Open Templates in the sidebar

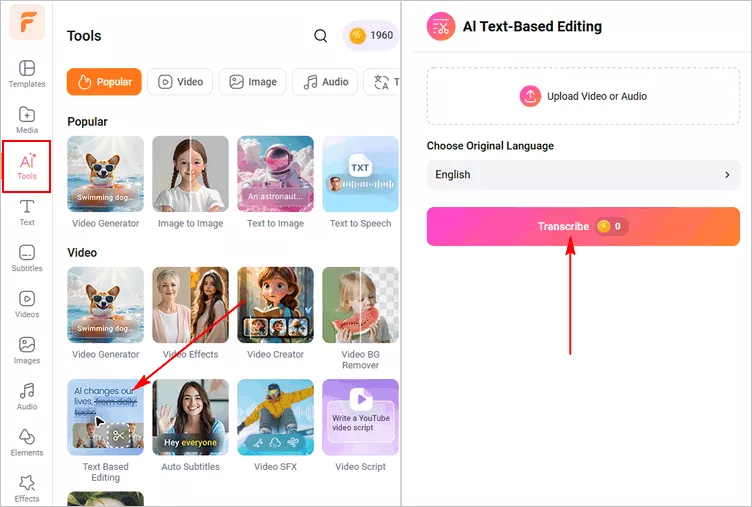27,74
